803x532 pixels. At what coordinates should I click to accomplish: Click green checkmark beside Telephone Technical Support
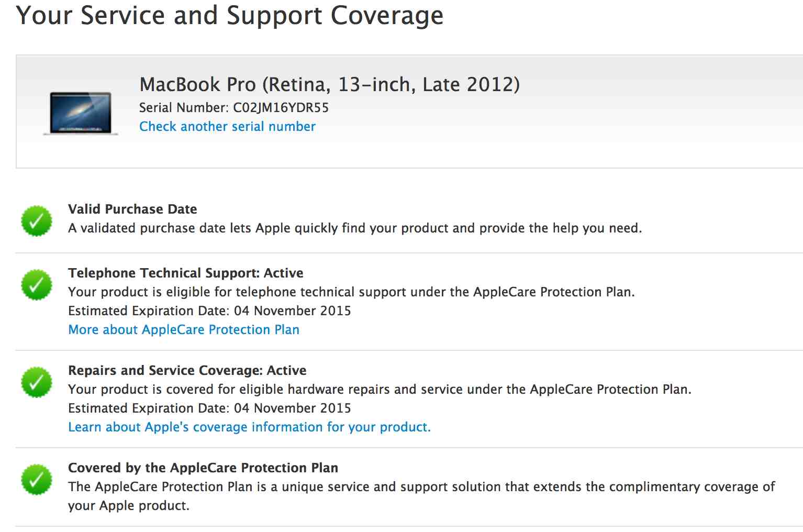click(x=37, y=285)
